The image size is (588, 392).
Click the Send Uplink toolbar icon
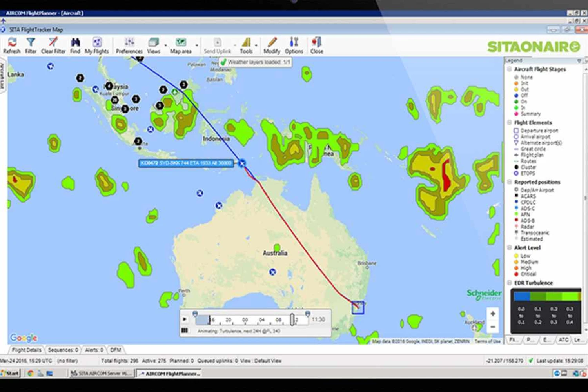218,45
